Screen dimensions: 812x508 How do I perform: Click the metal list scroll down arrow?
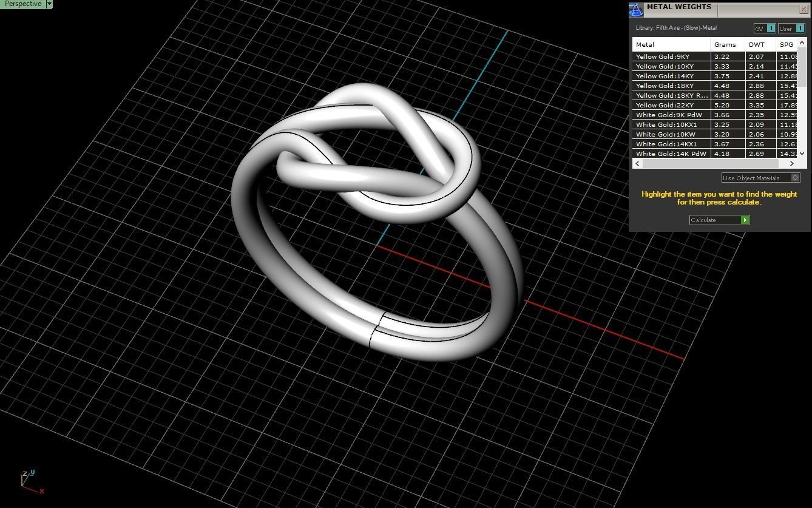[802, 154]
